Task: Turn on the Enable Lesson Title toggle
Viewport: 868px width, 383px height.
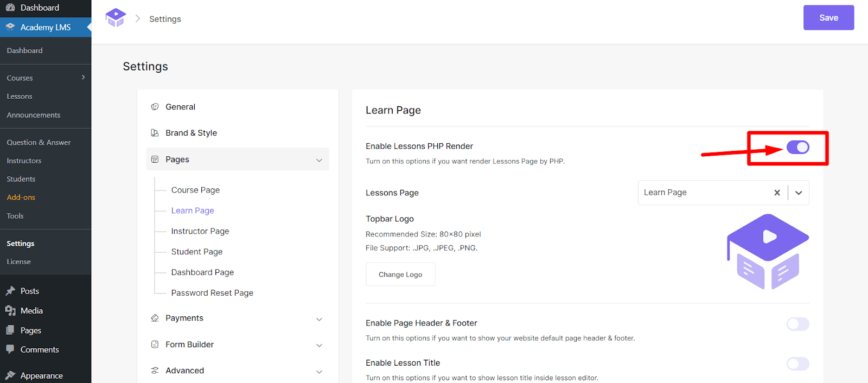Action: click(x=797, y=363)
